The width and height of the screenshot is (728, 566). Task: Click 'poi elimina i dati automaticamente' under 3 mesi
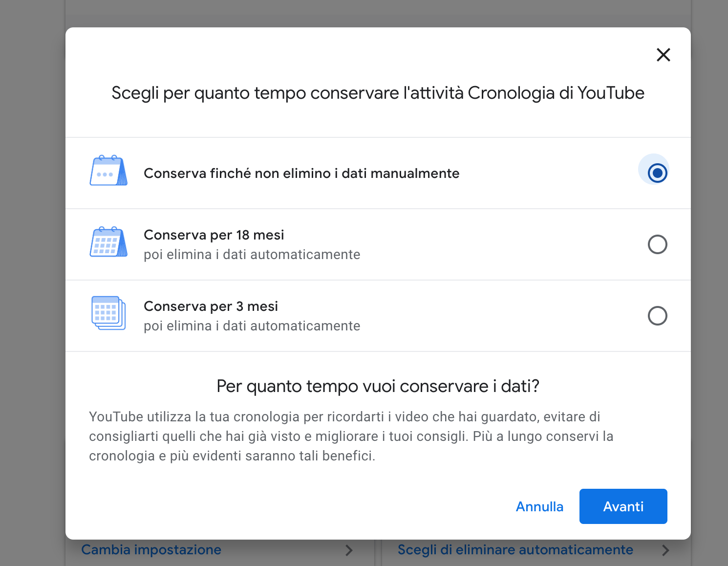pos(252,326)
